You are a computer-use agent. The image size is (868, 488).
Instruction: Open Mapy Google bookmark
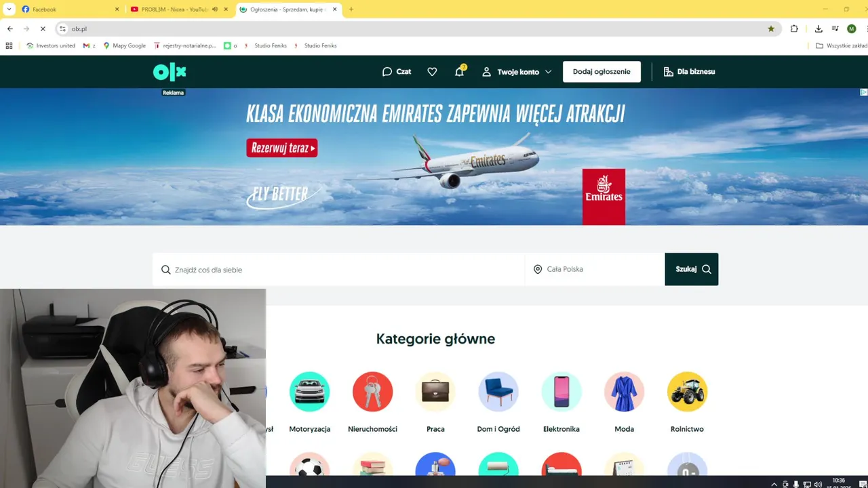click(x=125, y=45)
